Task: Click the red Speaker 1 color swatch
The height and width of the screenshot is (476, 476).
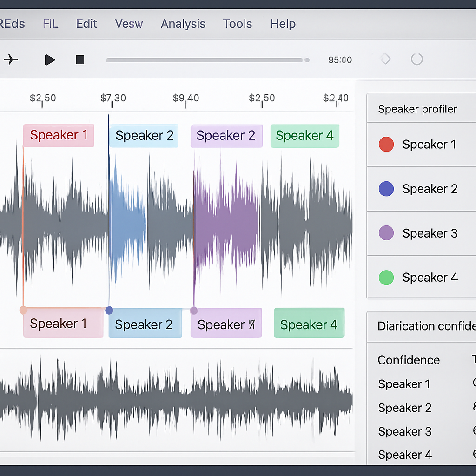Action: point(386,144)
